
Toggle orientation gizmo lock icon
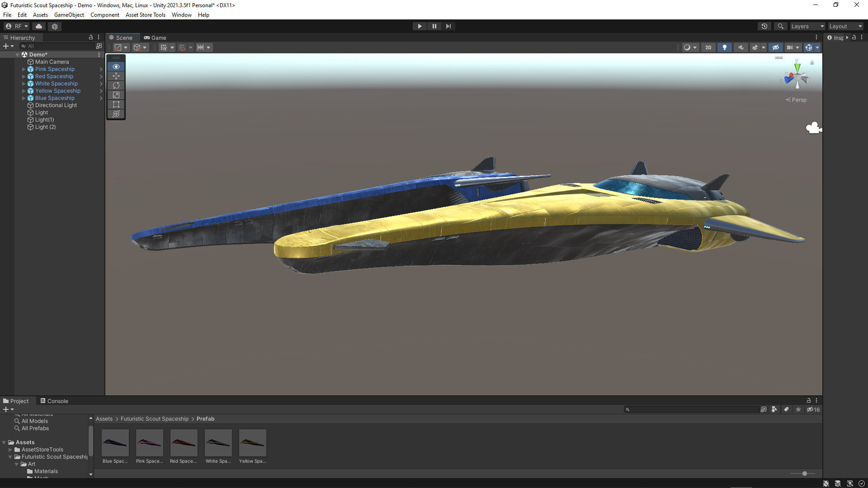click(x=812, y=63)
